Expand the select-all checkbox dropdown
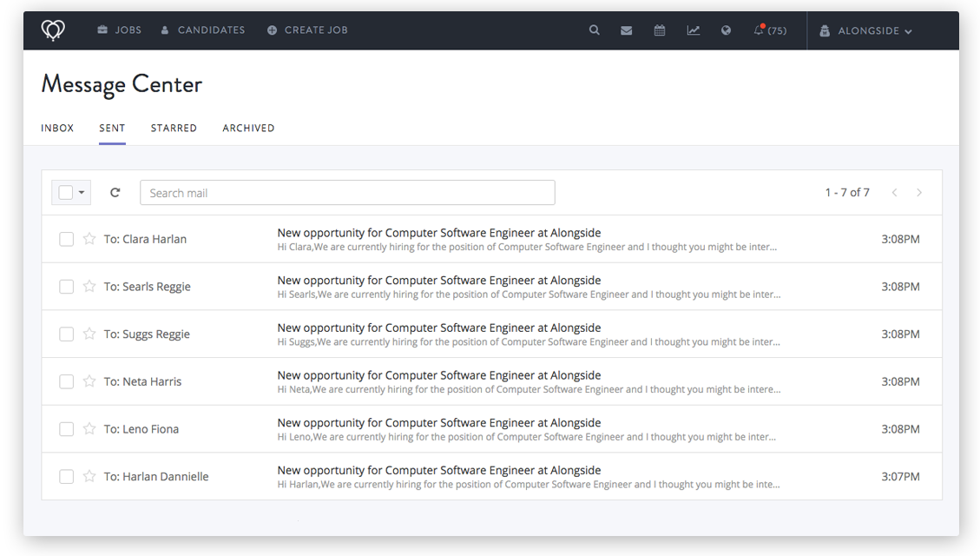Screen dimensions: 980x556 (x=82, y=193)
